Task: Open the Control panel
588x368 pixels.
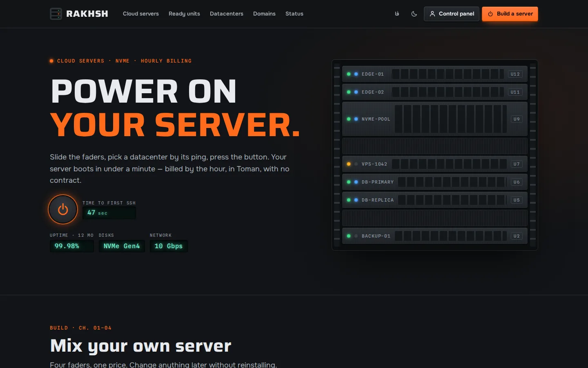Action: pos(451,14)
